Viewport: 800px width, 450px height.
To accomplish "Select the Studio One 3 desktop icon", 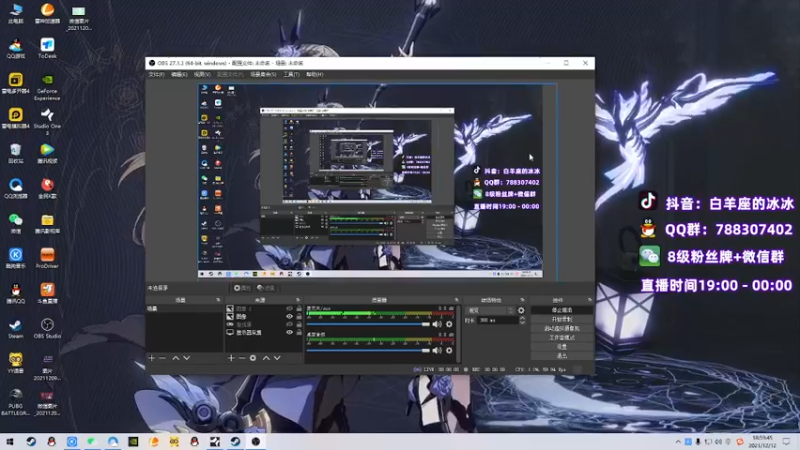I will point(47,121).
